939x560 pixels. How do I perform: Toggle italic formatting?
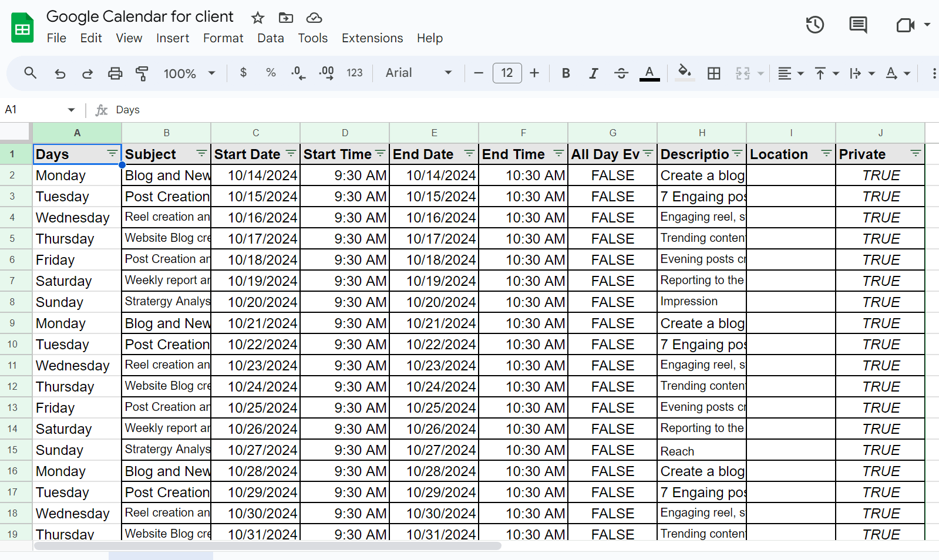coord(593,73)
